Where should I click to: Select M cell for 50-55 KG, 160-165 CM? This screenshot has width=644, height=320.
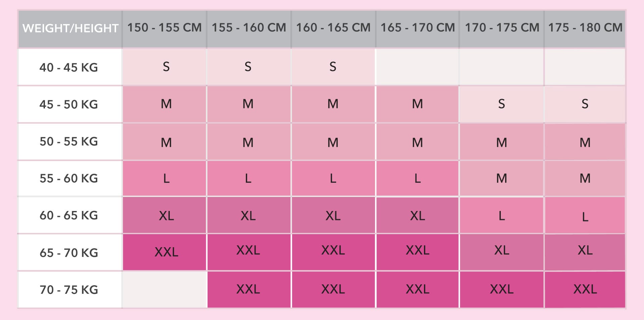[333, 142]
